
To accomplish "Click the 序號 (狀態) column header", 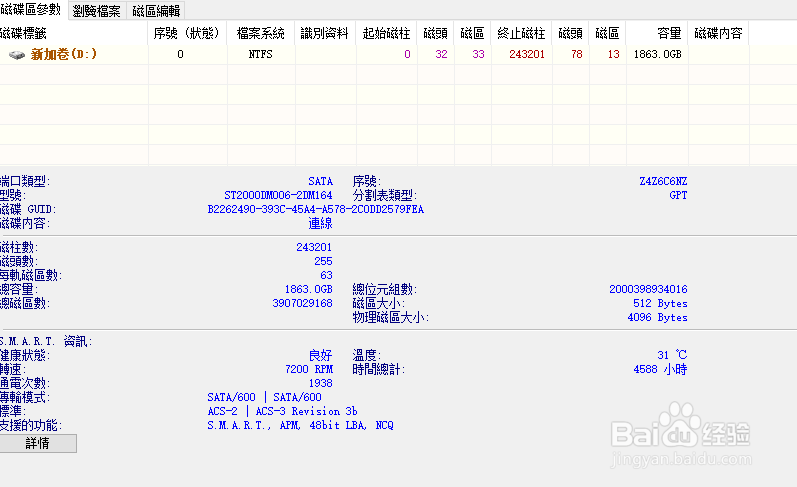I will point(187,33).
